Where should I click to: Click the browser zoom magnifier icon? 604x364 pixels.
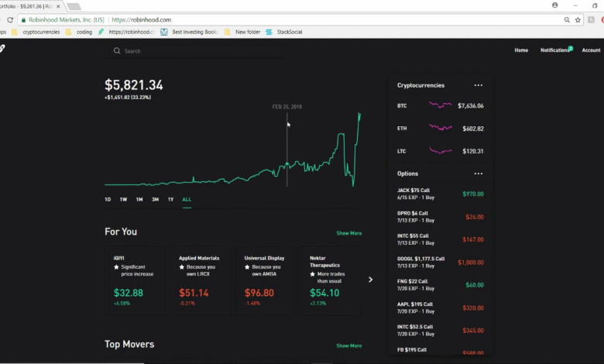(567, 19)
